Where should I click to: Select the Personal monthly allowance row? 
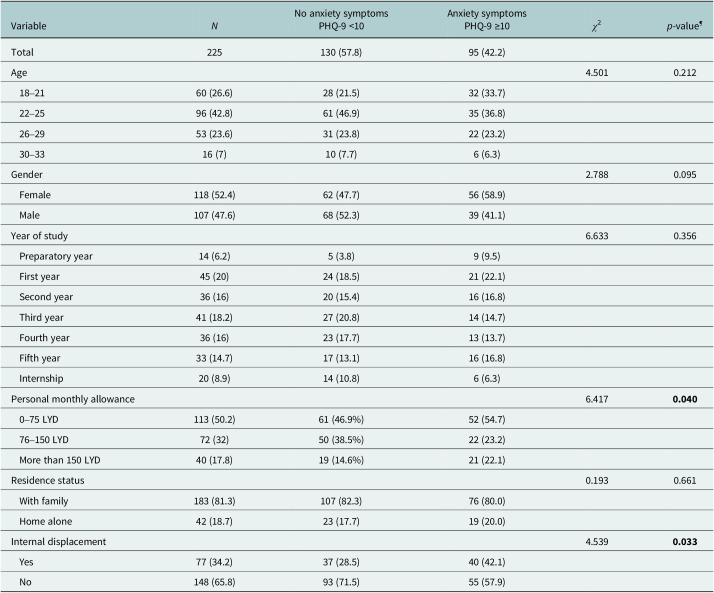point(357,399)
